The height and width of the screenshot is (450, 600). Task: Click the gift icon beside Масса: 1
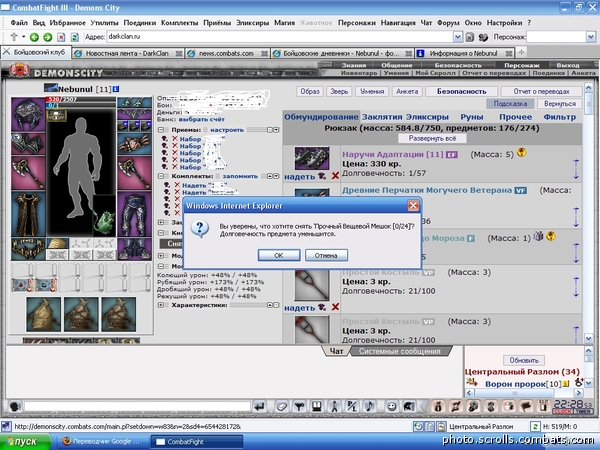tap(538, 236)
